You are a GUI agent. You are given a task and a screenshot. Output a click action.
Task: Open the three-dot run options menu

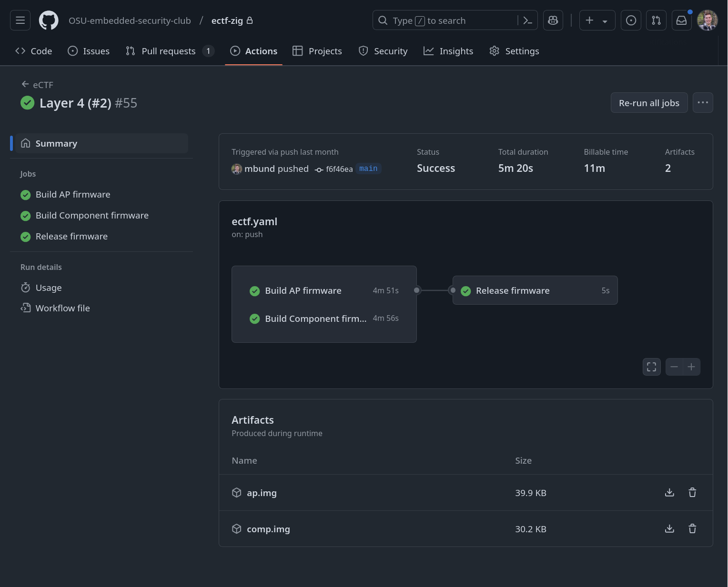(x=703, y=103)
